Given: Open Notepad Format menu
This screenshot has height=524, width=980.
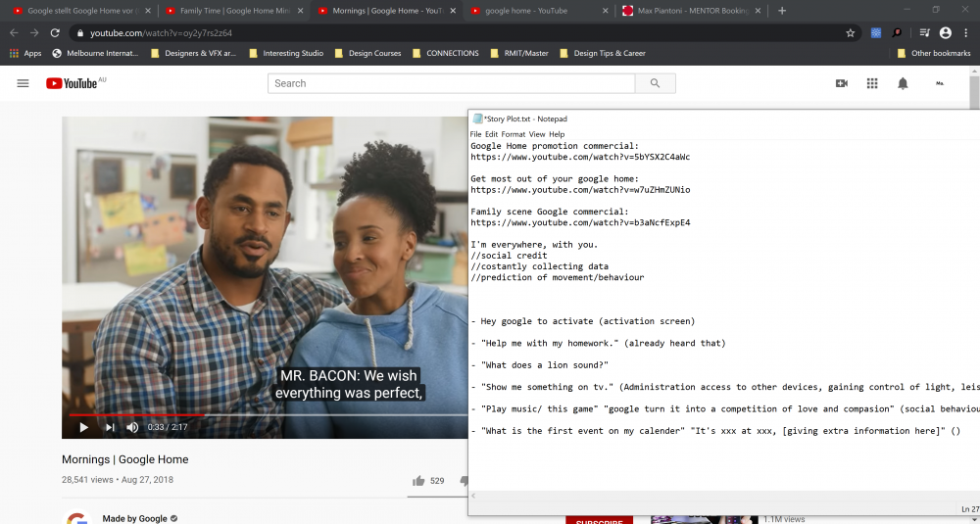Looking at the screenshot, I should pos(514,134).
